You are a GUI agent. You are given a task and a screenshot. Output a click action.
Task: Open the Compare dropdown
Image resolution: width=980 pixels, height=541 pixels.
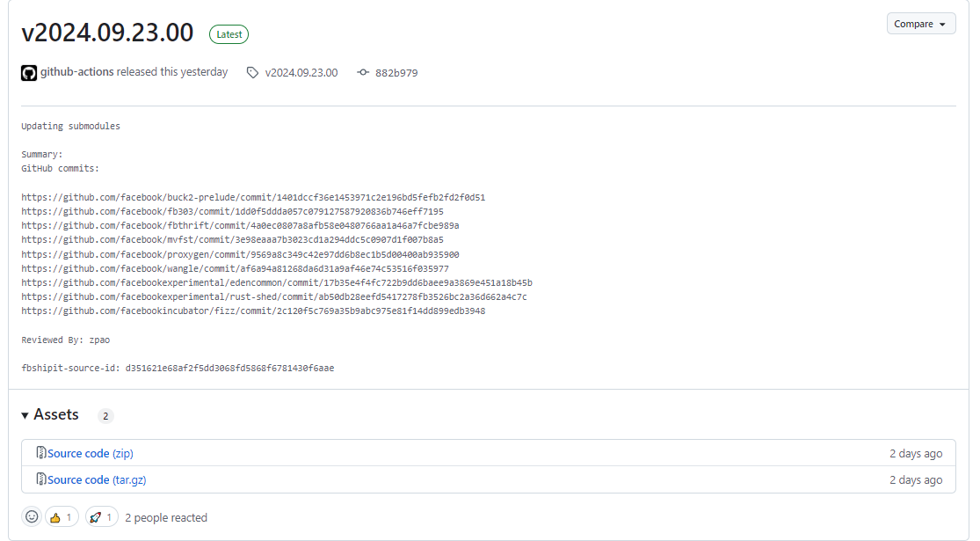point(920,24)
